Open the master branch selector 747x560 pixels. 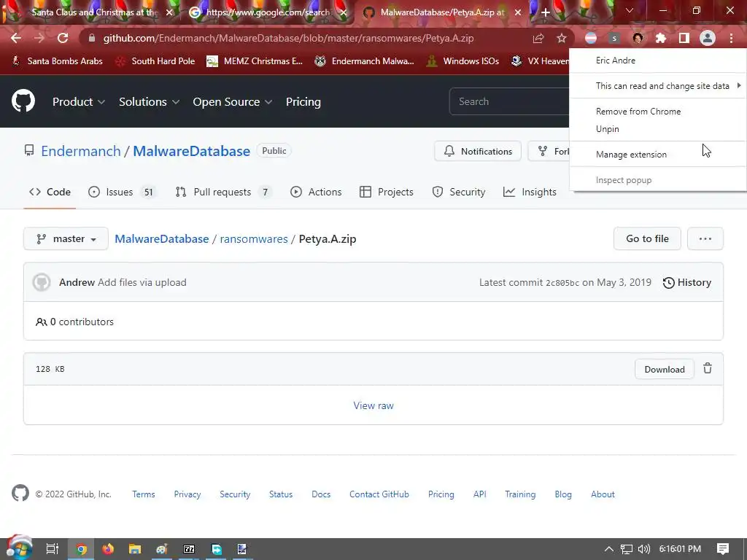click(66, 238)
